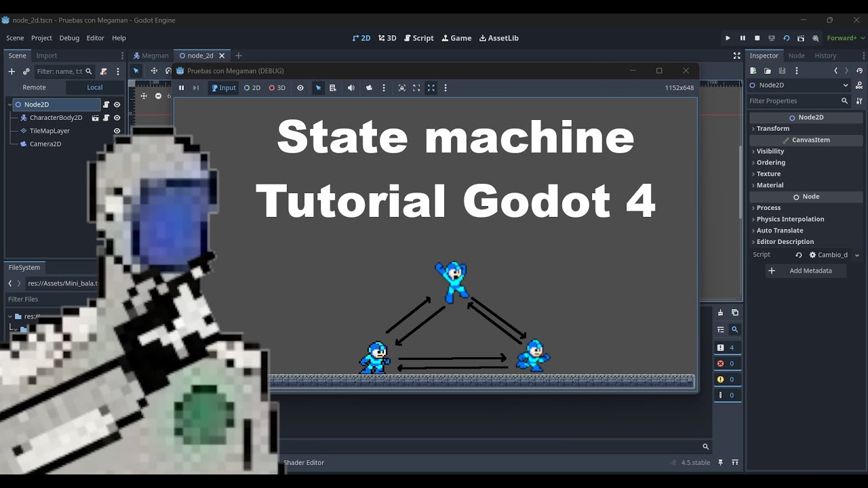Toggle list-select tool in game window
Screen dimensions: 868x488
[x=333, y=87]
